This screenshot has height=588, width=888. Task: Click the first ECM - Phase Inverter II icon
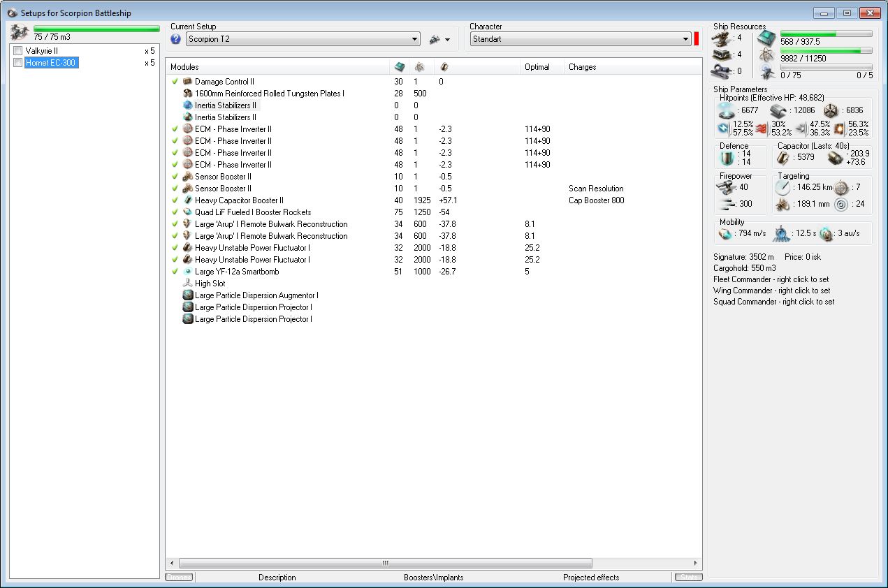point(187,129)
